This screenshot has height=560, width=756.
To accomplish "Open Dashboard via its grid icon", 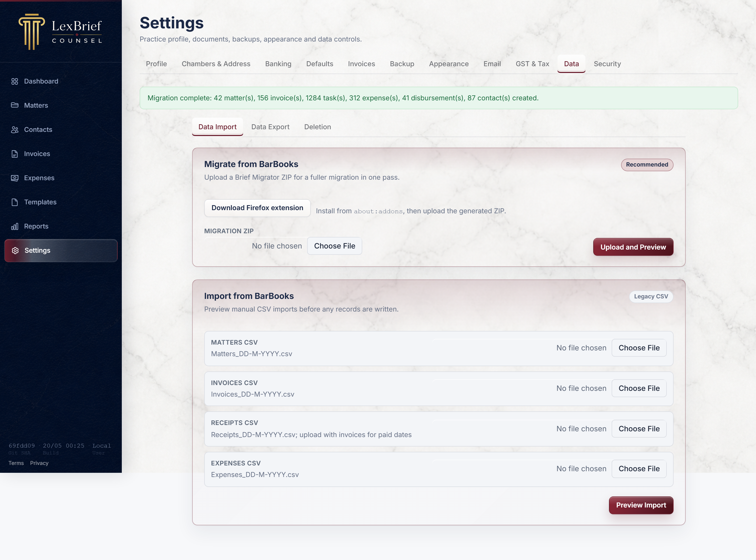I will click(x=14, y=81).
